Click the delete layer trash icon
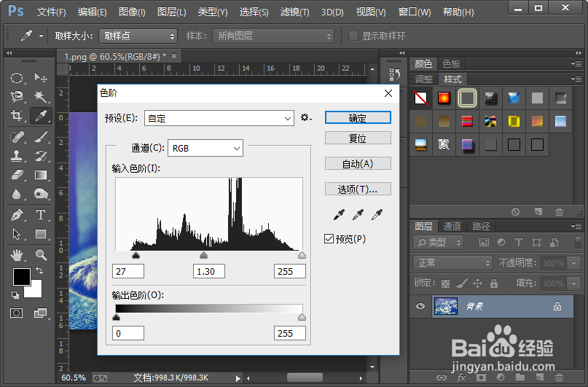Viewport: 588px width, 387px height. [x=559, y=377]
